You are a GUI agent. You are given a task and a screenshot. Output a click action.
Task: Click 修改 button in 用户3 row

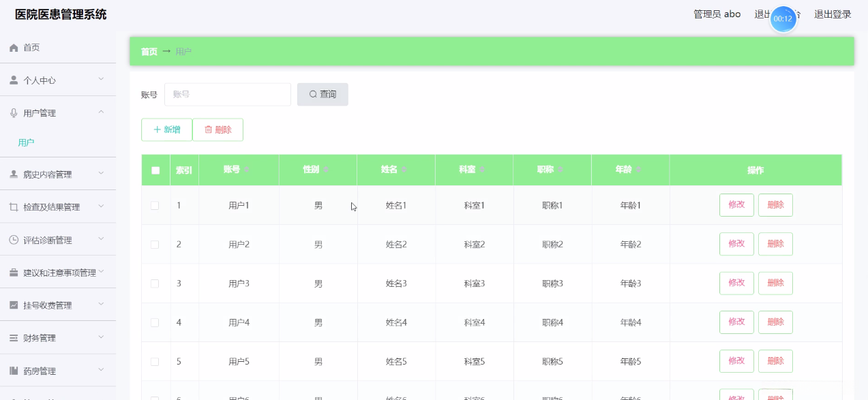[736, 283]
